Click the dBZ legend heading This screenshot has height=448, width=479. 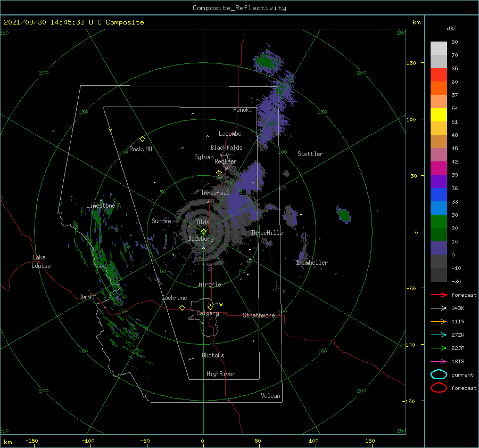click(x=451, y=28)
